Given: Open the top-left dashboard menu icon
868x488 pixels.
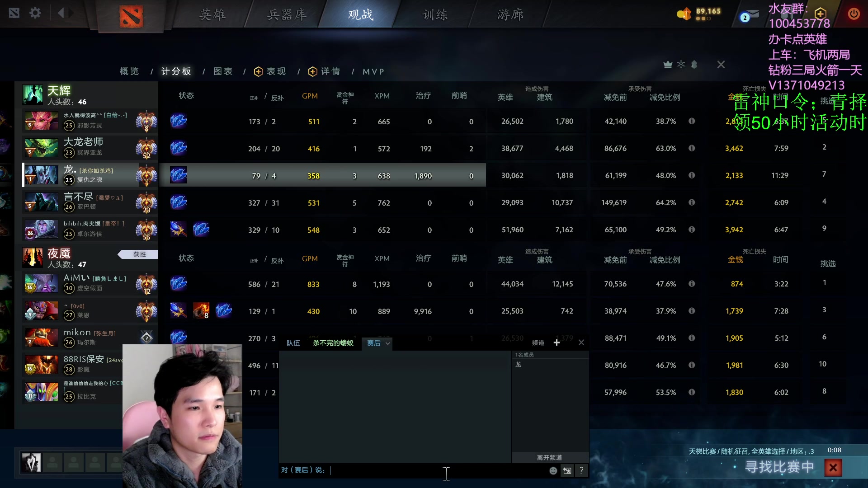Looking at the screenshot, I should click(14, 13).
